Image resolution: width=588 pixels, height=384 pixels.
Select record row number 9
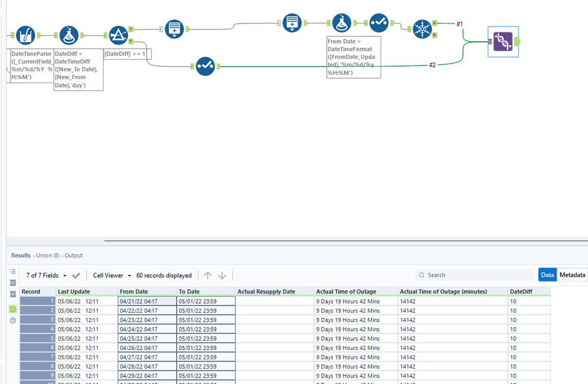38,376
